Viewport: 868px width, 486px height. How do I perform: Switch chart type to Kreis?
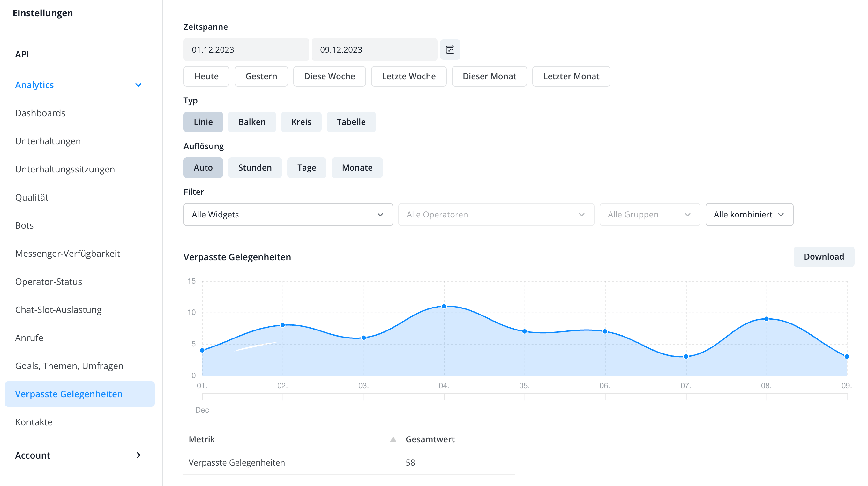(301, 122)
